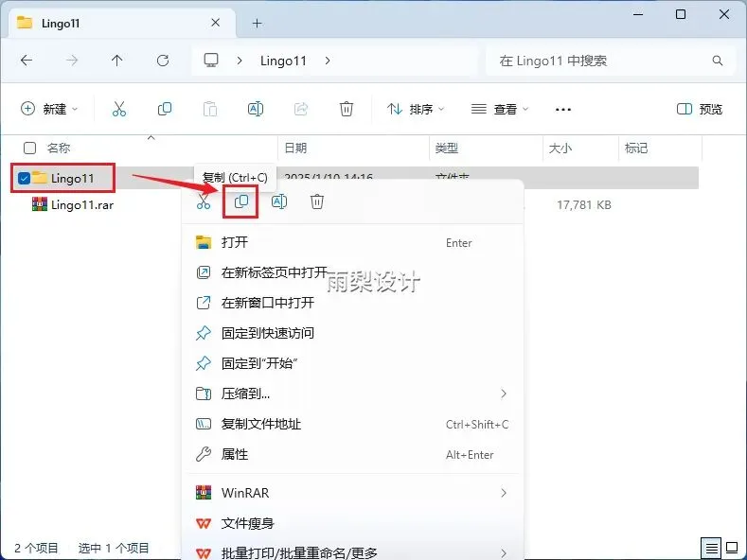
Task: Click the Share icon in the toolbar
Action: coord(301,109)
